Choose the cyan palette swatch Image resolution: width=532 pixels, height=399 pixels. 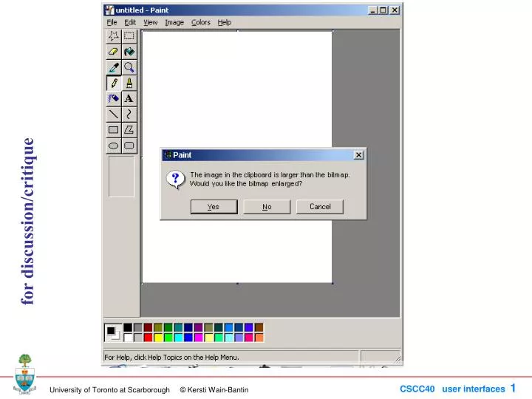point(178,337)
